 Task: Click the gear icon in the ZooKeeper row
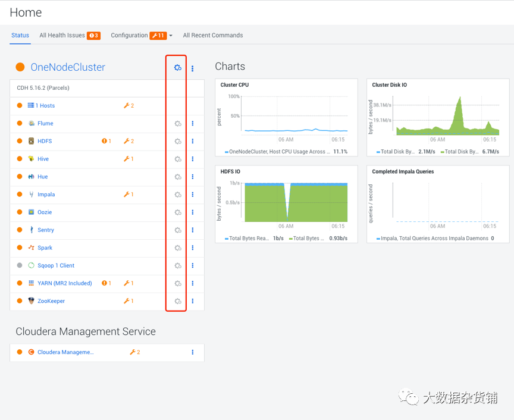point(177,301)
